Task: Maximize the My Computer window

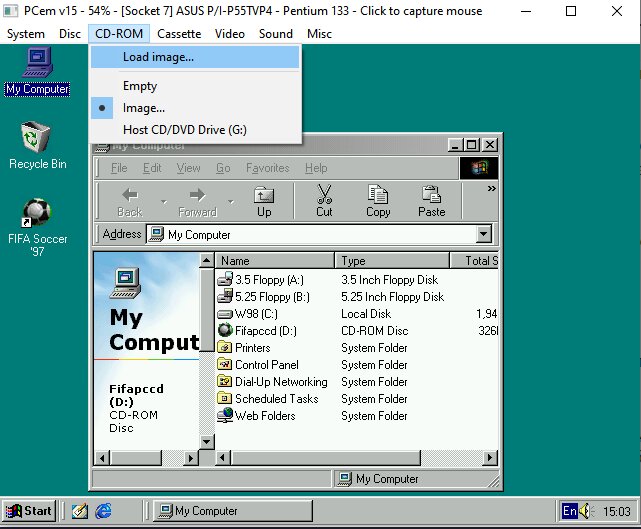Action: [x=471, y=145]
